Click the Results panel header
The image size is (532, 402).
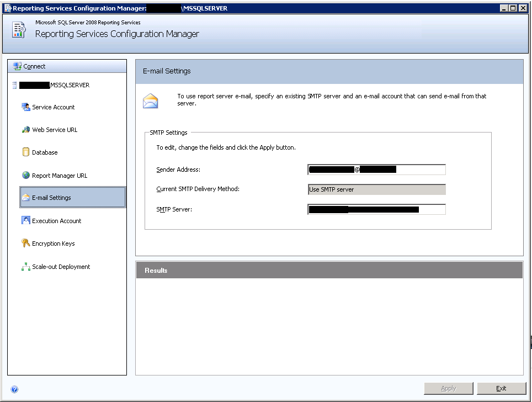[x=329, y=270]
